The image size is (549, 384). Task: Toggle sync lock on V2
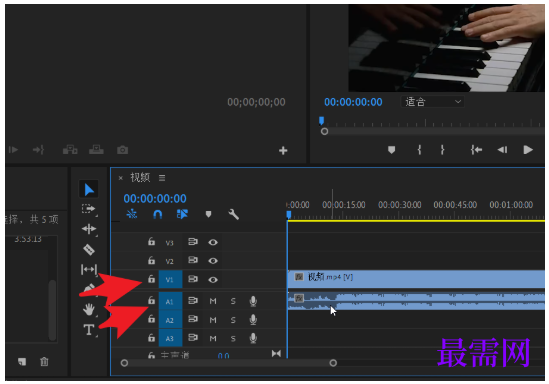coord(193,260)
